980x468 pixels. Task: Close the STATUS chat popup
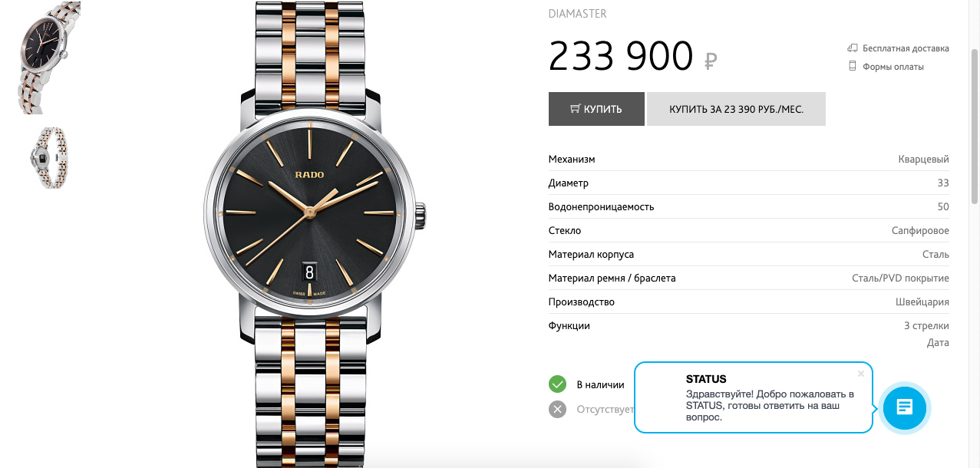861,374
